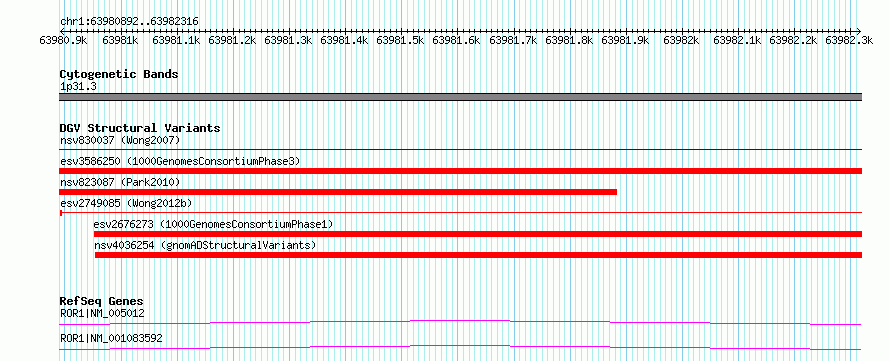Click the nsv830037 (Wong2007) variant label
Screen dimensions: 890x361
(x=120, y=140)
